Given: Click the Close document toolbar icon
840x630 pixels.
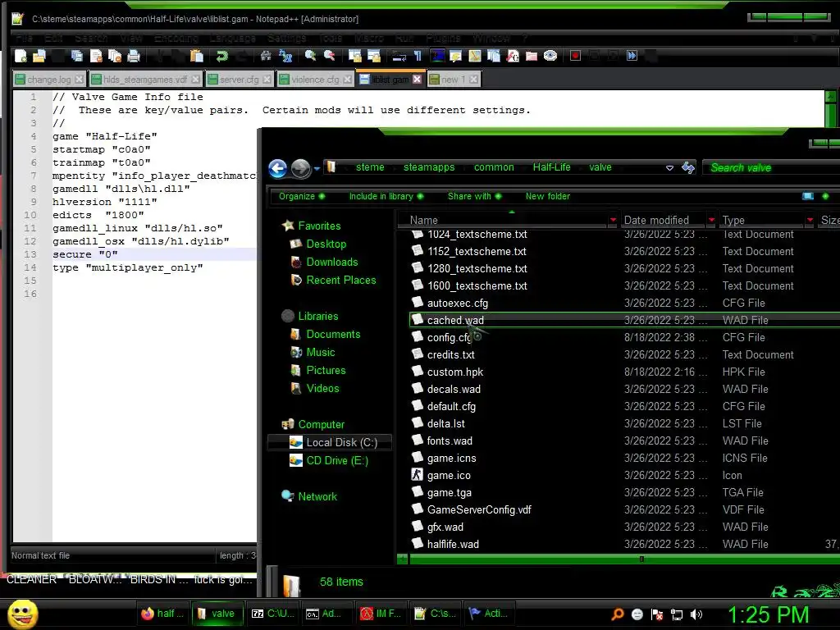Looking at the screenshot, I should [x=96, y=56].
